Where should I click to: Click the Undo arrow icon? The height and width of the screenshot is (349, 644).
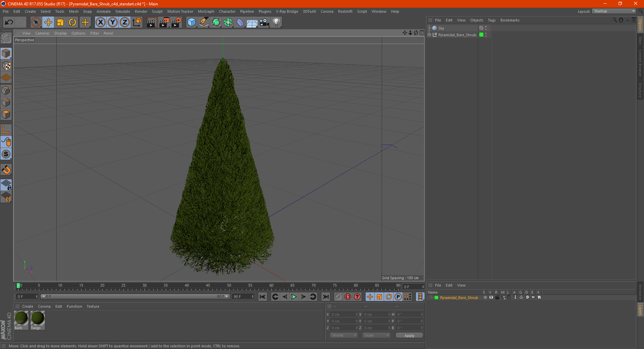9,22
